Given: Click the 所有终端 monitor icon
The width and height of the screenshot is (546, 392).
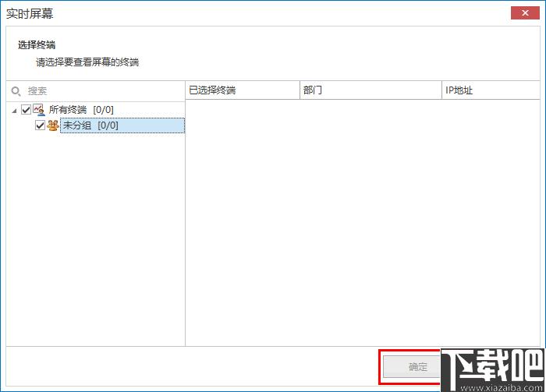Looking at the screenshot, I should [39, 110].
